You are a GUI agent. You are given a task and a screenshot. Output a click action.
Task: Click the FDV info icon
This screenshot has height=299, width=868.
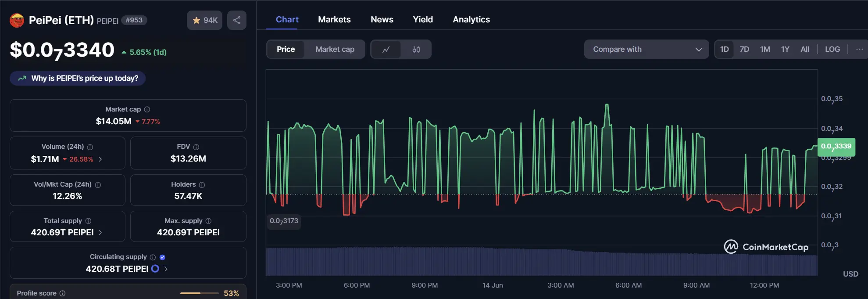(x=196, y=147)
